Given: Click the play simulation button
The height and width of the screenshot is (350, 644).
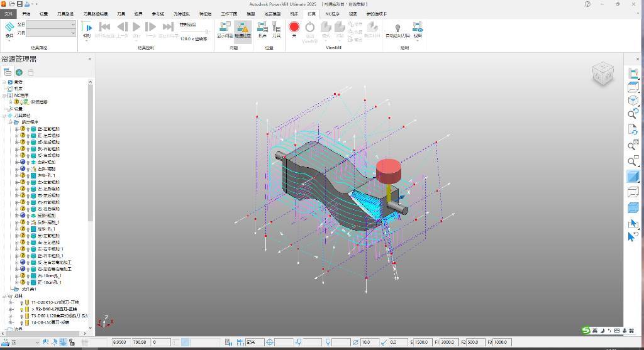Looking at the screenshot, I should pyautogui.click(x=136, y=26).
